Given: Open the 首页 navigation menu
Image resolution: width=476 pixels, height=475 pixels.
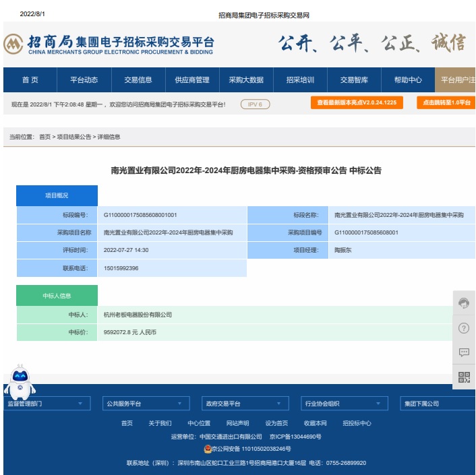Looking at the screenshot, I should [x=30, y=80].
